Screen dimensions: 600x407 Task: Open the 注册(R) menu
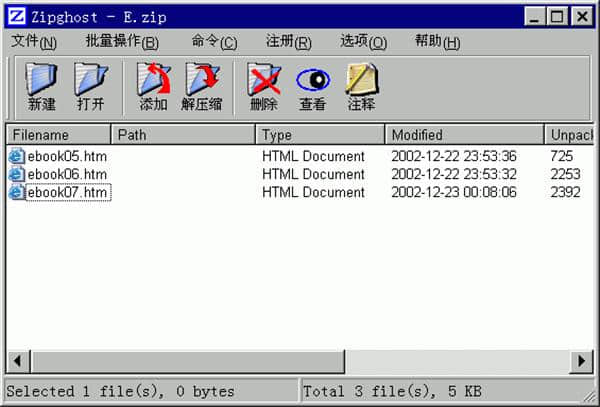point(289,41)
